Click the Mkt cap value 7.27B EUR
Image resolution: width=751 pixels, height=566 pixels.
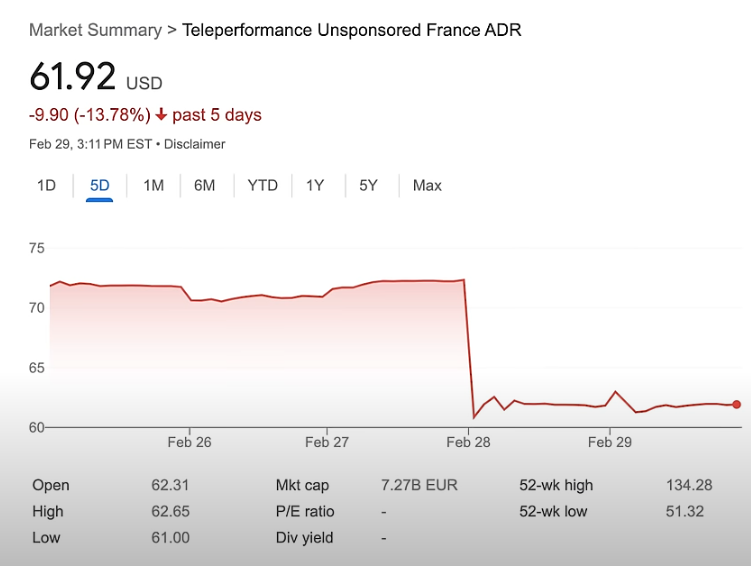click(419, 486)
